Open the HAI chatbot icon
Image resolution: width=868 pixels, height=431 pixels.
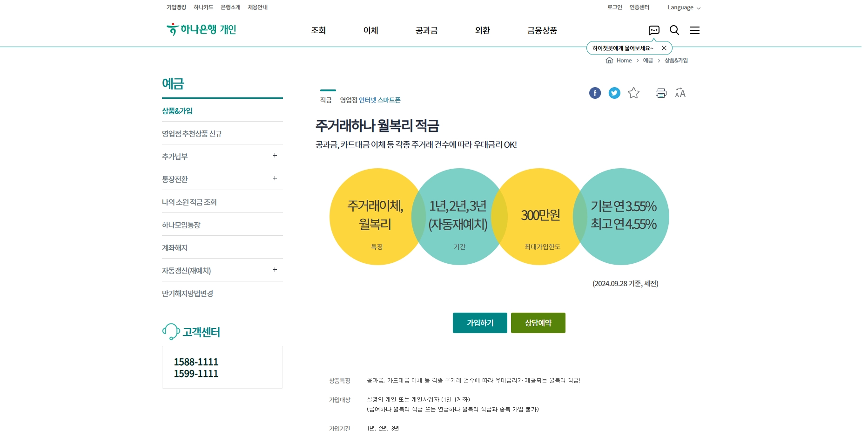654,30
